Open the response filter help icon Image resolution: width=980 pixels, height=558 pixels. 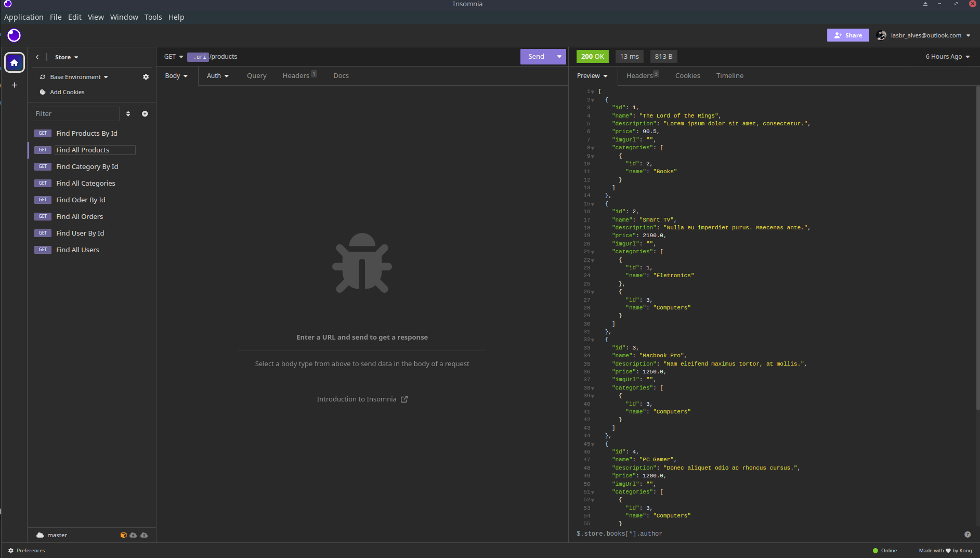968,534
